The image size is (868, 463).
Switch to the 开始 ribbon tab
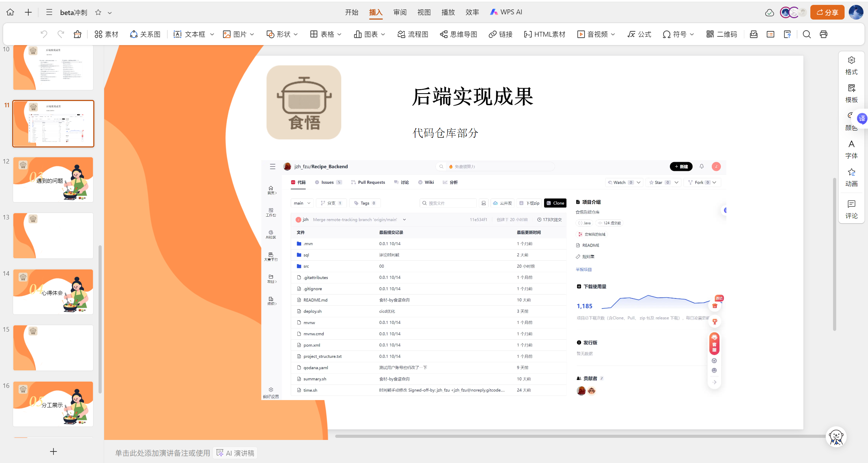(352, 12)
